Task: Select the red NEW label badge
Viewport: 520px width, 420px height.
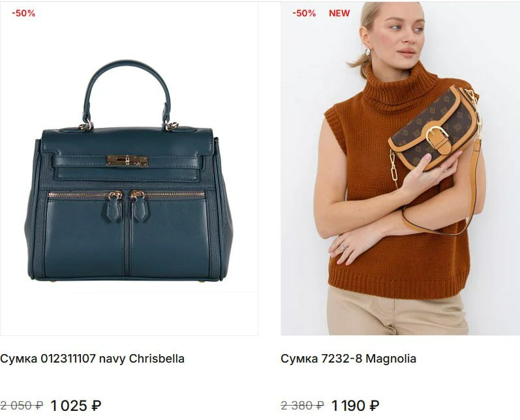Action: tap(339, 13)
